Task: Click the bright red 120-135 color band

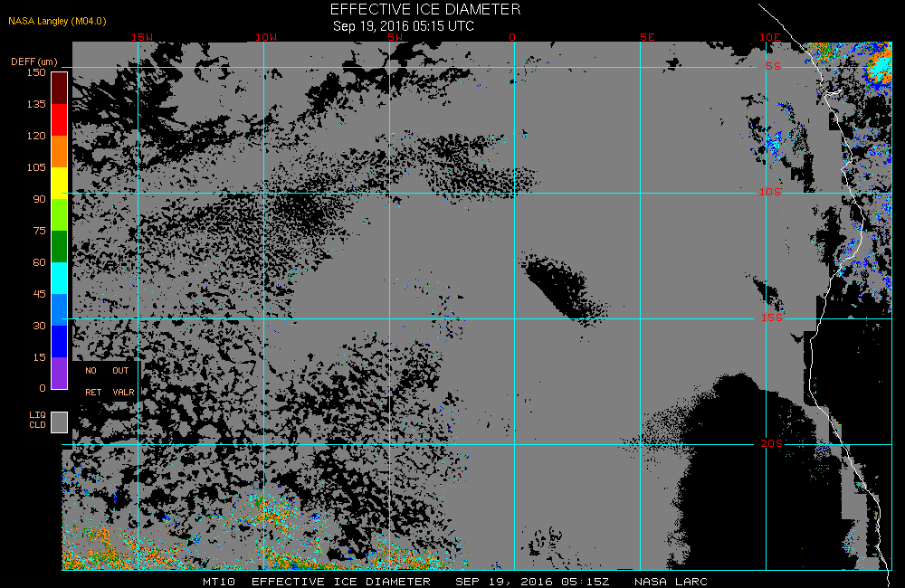Action: tap(60, 119)
